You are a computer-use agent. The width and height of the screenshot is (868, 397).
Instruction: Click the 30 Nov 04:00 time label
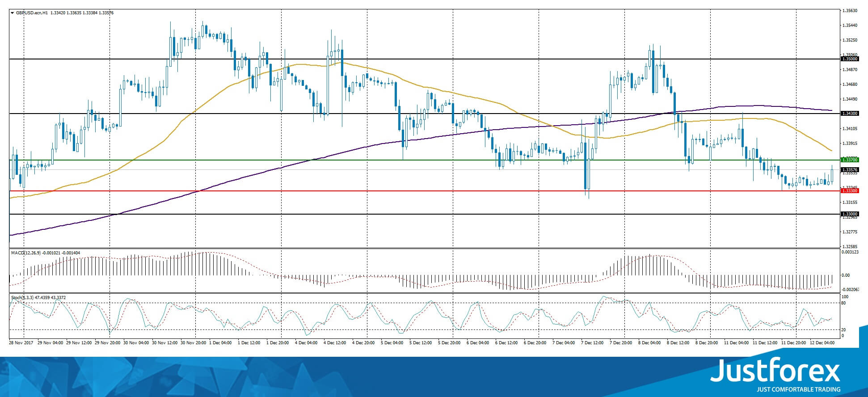click(136, 343)
